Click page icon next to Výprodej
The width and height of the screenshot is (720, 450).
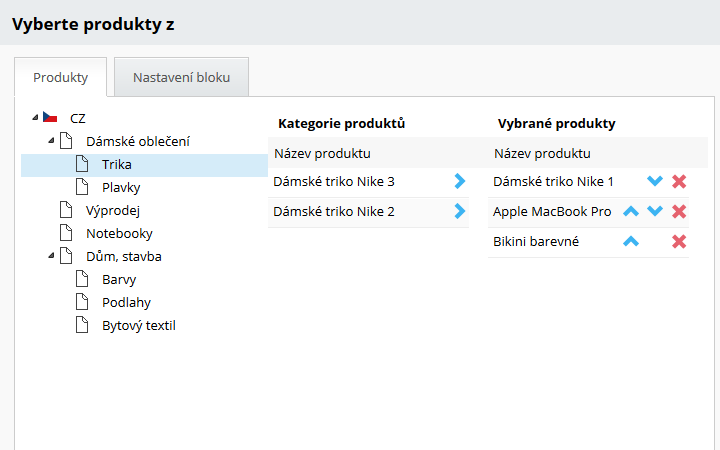(66, 210)
